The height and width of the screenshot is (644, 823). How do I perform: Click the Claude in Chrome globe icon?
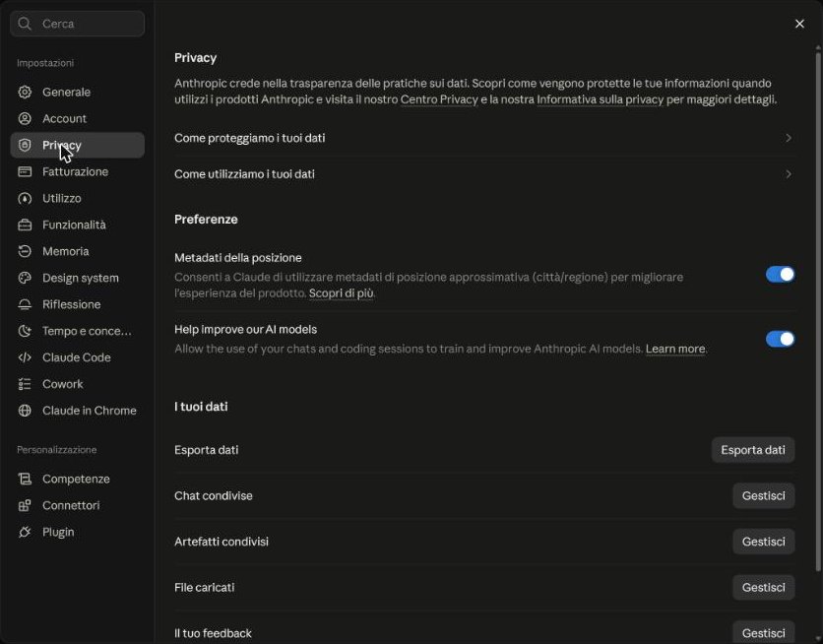[25, 411]
